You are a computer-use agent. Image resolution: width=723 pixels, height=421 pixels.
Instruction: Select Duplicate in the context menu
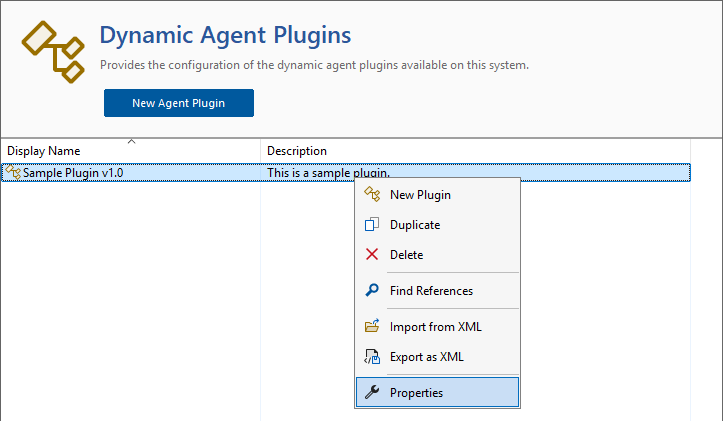click(x=414, y=225)
